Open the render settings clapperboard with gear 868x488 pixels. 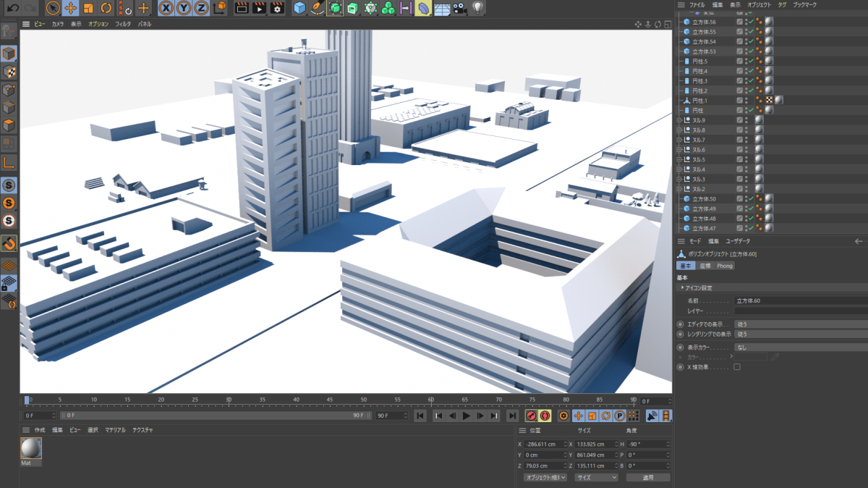click(x=277, y=8)
